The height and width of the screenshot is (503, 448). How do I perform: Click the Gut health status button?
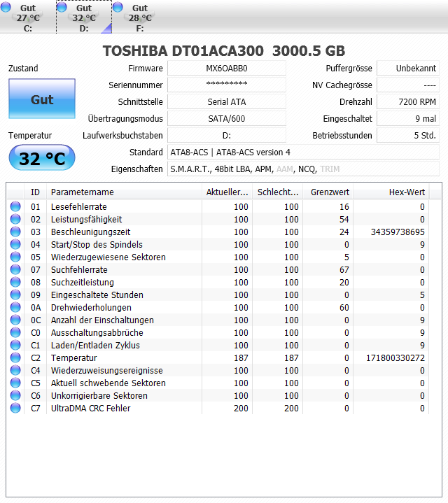point(42,99)
